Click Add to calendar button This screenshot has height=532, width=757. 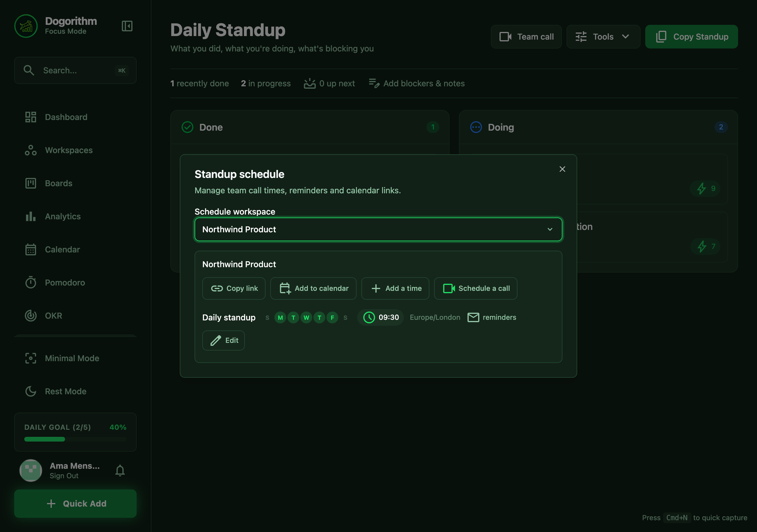(x=313, y=288)
